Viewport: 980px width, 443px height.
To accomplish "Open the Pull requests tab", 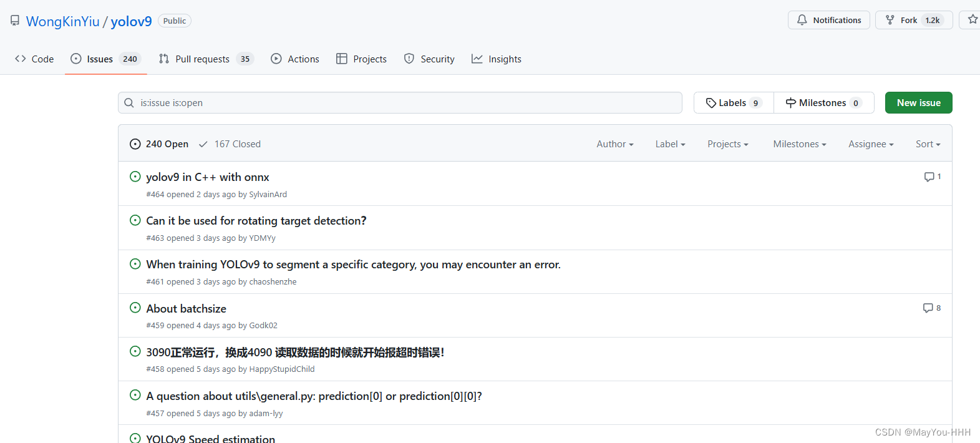I will pos(206,59).
